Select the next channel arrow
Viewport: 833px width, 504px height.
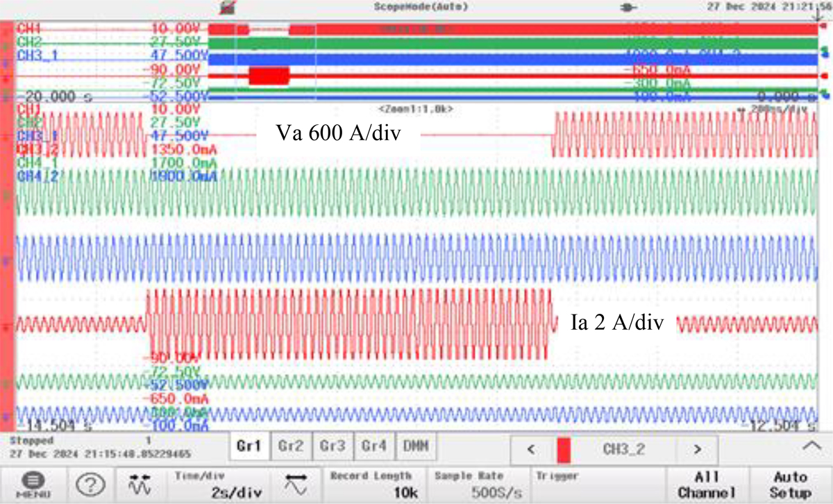click(x=696, y=449)
